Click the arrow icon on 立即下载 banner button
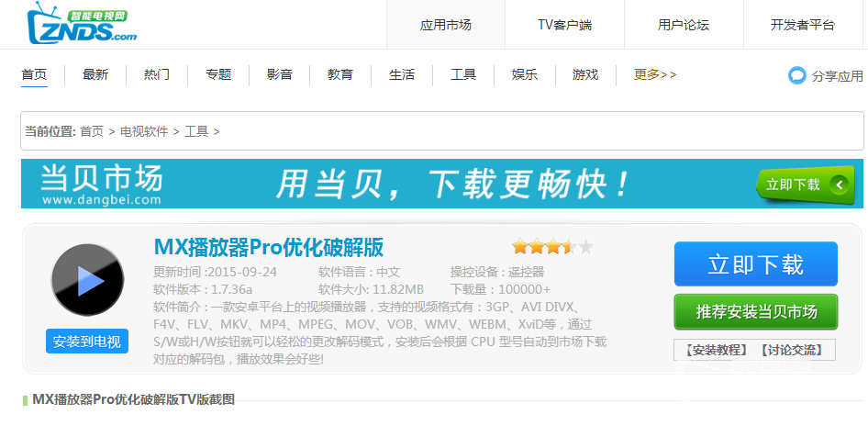This screenshot has width=868, height=437. 840,185
